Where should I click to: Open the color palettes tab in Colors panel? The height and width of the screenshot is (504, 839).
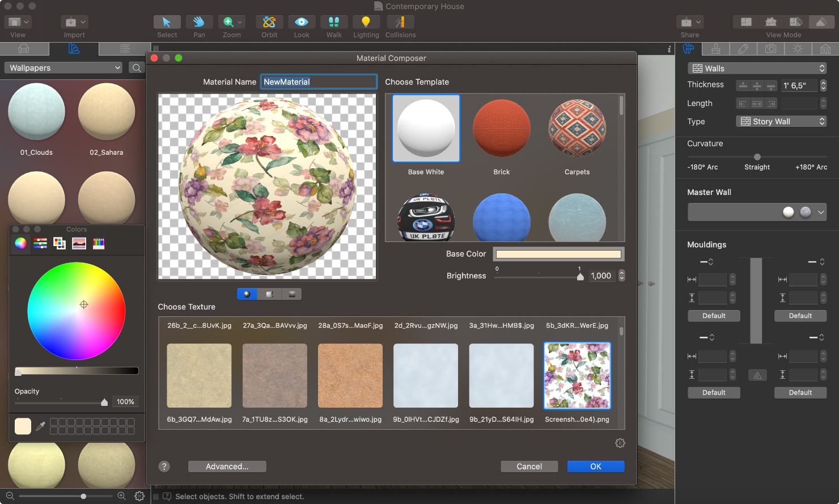click(59, 243)
